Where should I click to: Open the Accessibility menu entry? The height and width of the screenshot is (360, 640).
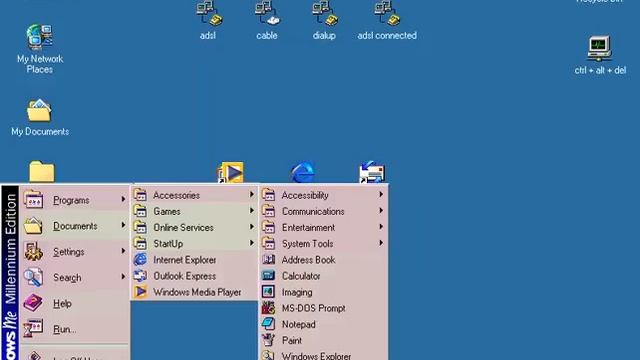point(324,195)
